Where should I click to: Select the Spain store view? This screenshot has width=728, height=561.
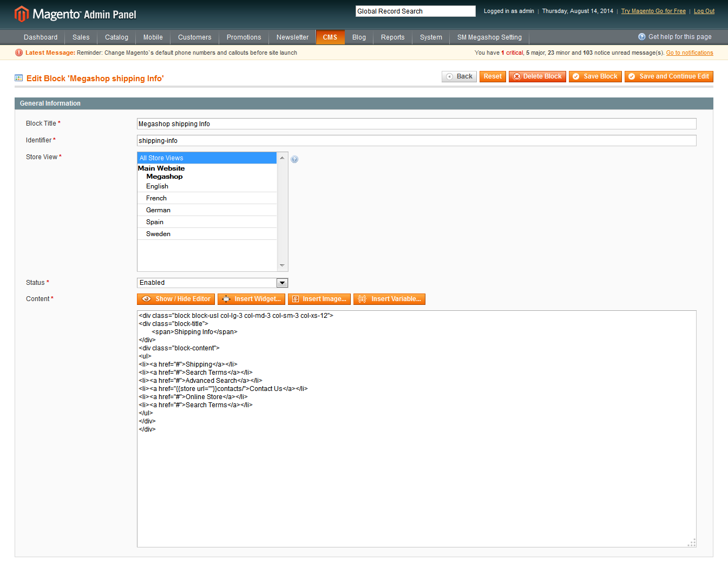pos(207,222)
